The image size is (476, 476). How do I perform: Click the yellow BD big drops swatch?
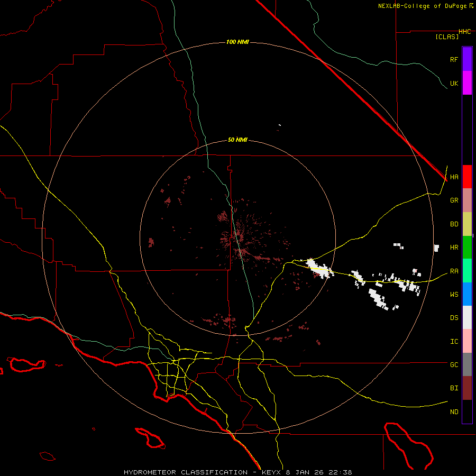coord(467,224)
